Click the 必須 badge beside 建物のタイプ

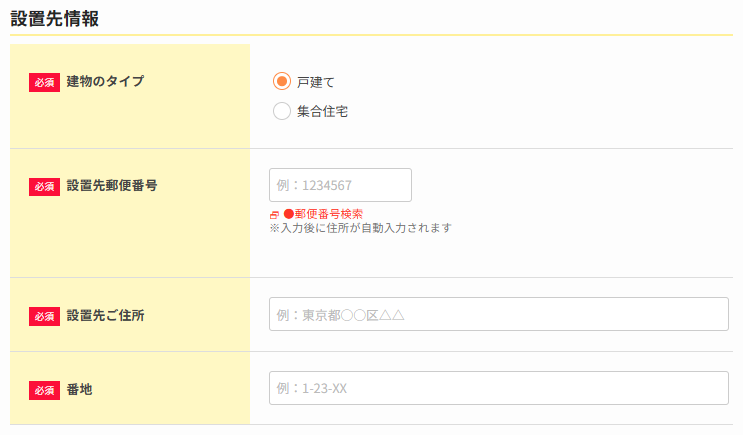[x=44, y=82]
